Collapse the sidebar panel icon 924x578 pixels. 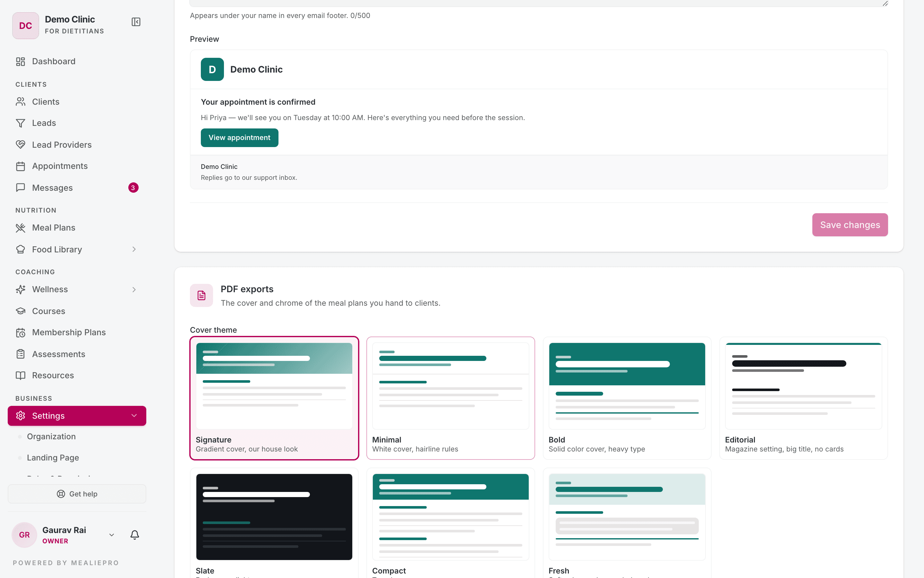[136, 22]
